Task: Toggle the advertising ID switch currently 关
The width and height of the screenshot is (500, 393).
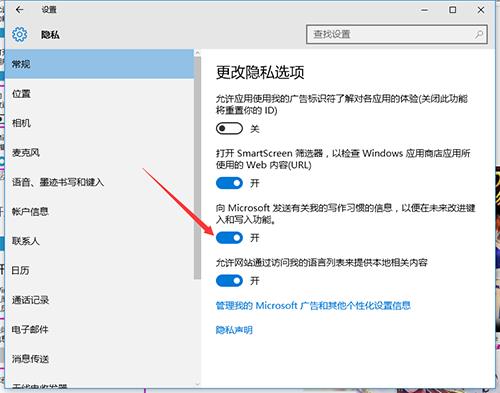Action: point(229,128)
